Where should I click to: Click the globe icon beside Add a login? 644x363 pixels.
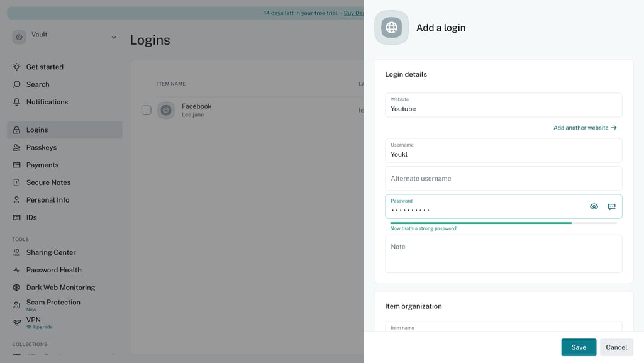(x=391, y=28)
